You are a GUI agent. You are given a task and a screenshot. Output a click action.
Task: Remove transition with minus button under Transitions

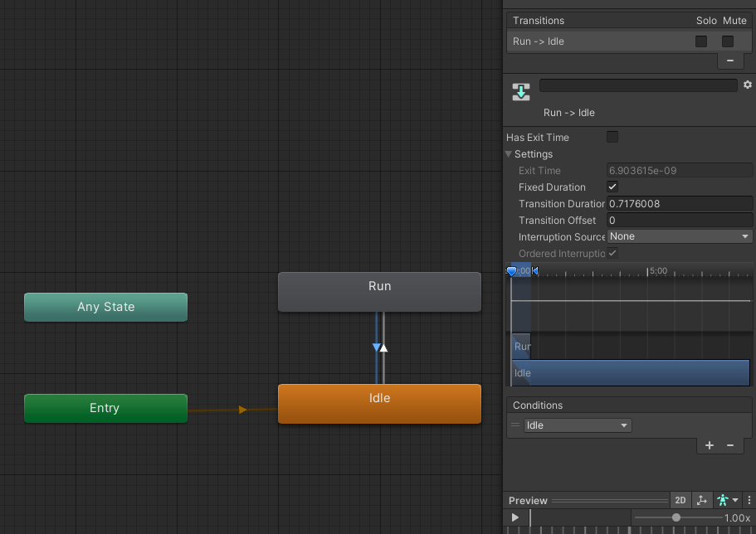[x=730, y=61]
